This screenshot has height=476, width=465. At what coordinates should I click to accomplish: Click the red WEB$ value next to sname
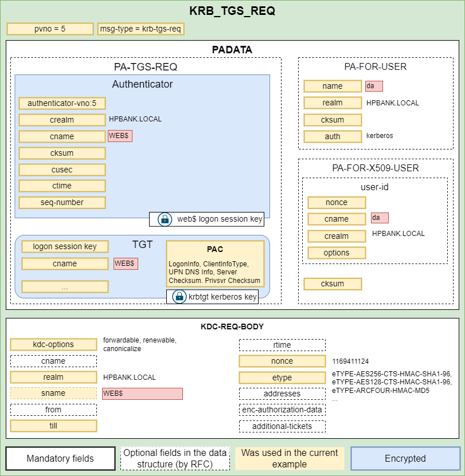pyautogui.click(x=142, y=394)
